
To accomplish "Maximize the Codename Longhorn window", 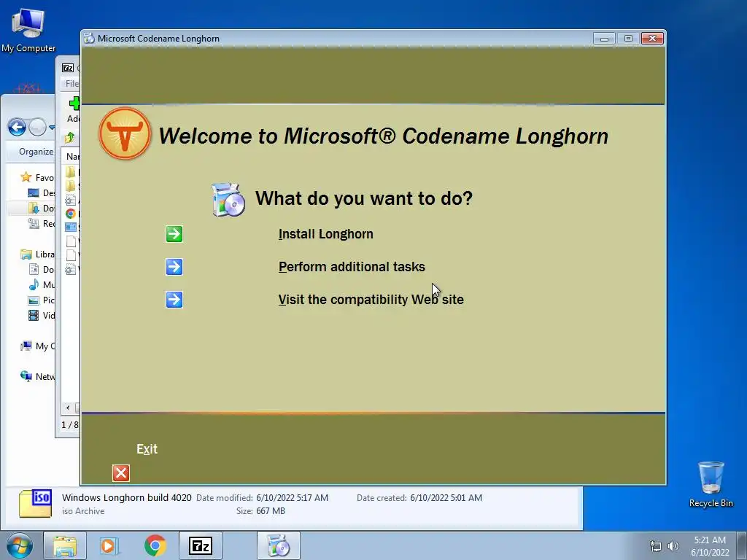I will pyautogui.click(x=628, y=39).
